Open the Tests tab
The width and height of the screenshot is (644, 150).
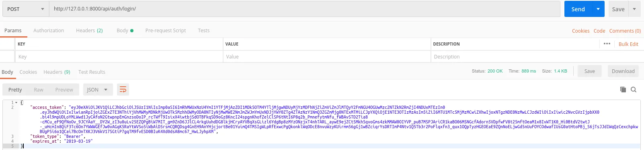pos(203,30)
